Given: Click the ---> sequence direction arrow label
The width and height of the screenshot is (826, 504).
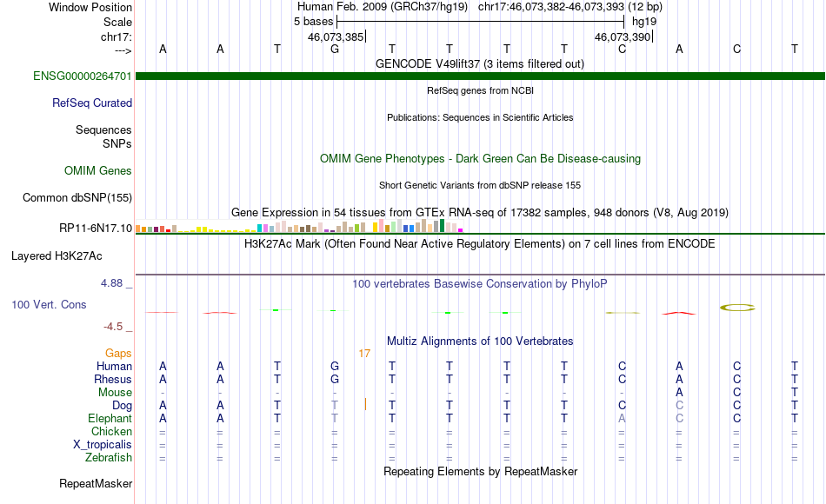Looking at the screenshot, I should (123, 51).
